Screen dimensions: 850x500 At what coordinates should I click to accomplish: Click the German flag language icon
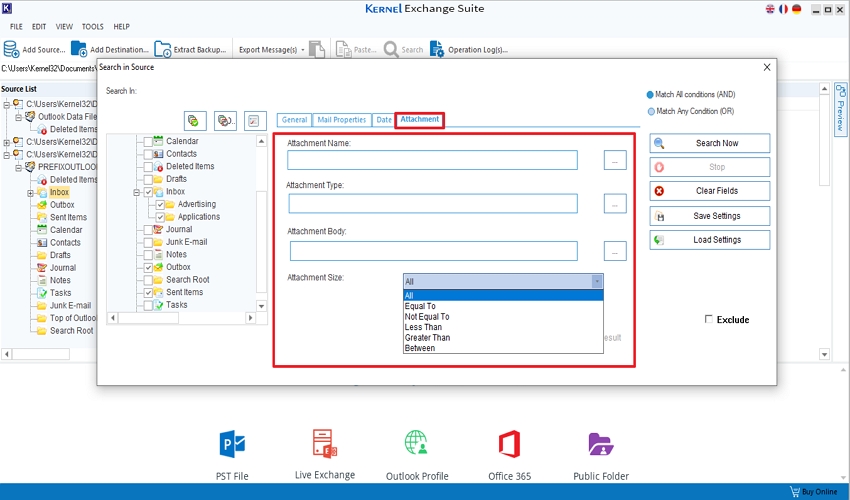[x=796, y=9]
